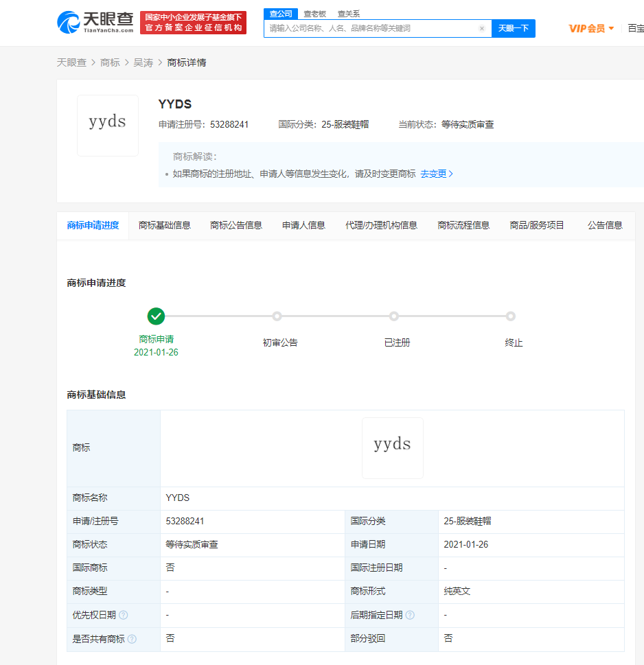
Task: Switch to 商品/服务项目 tab
Action: [537, 225]
